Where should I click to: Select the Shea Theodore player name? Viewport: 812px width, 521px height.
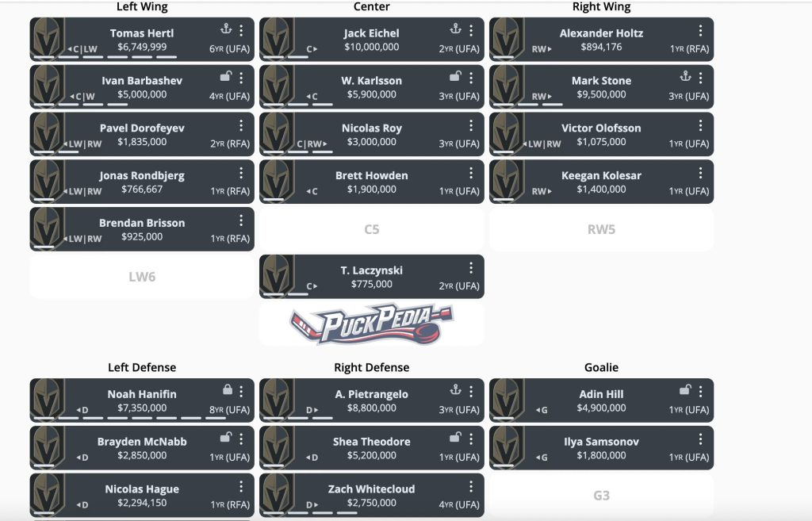point(372,442)
